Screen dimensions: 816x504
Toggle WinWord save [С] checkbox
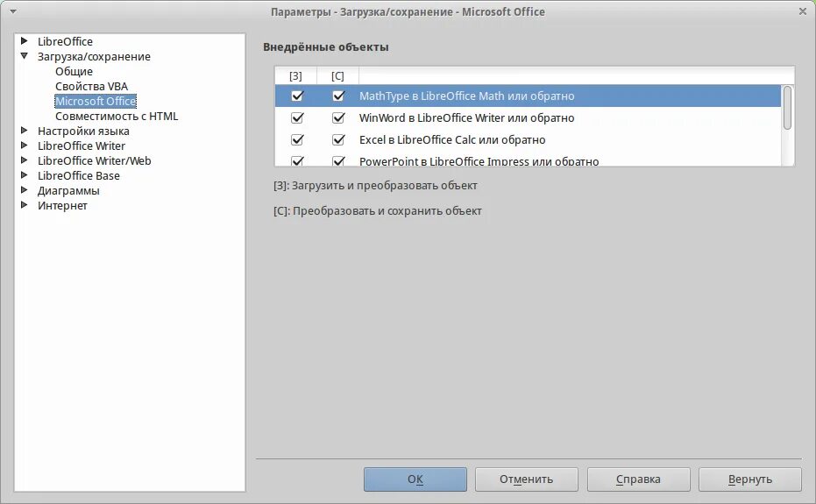point(338,117)
